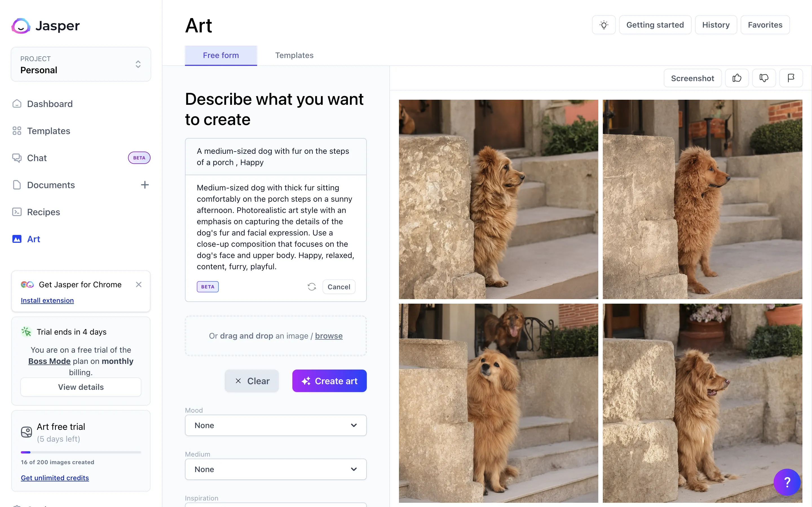Add a new document with plus icon
Viewport: 812px width, 507px height.
145,185
